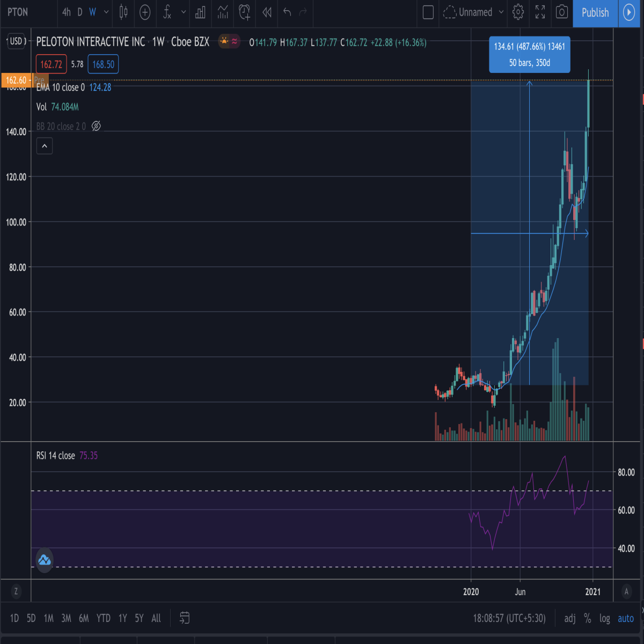Start bar replay with the rewind icon
The image size is (644, 644).
(x=267, y=12)
